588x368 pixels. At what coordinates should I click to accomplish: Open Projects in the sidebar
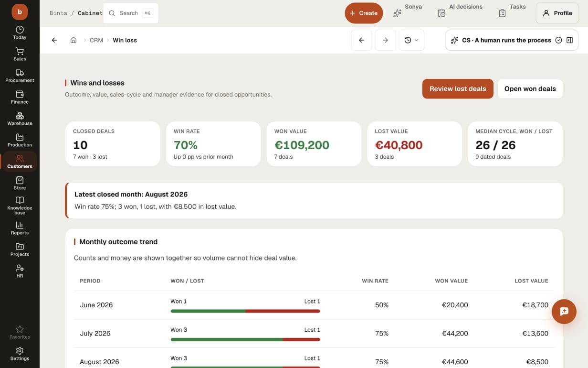(x=20, y=249)
